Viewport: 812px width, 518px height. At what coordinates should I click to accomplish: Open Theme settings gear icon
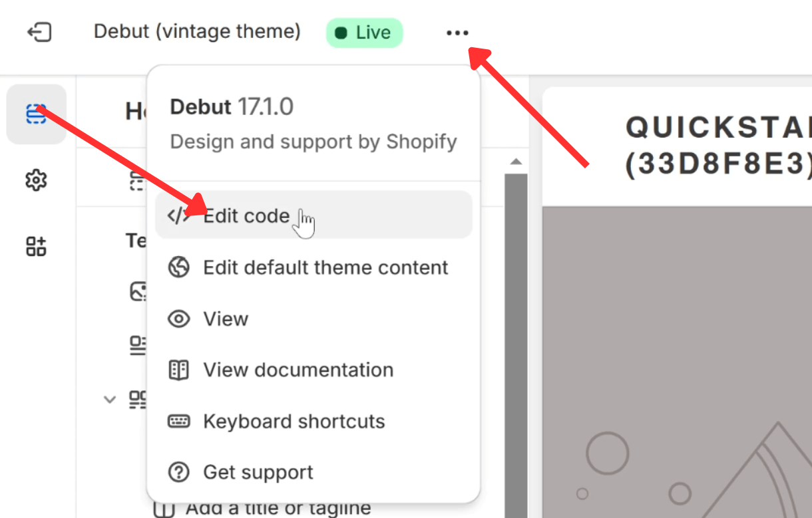(36, 180)
